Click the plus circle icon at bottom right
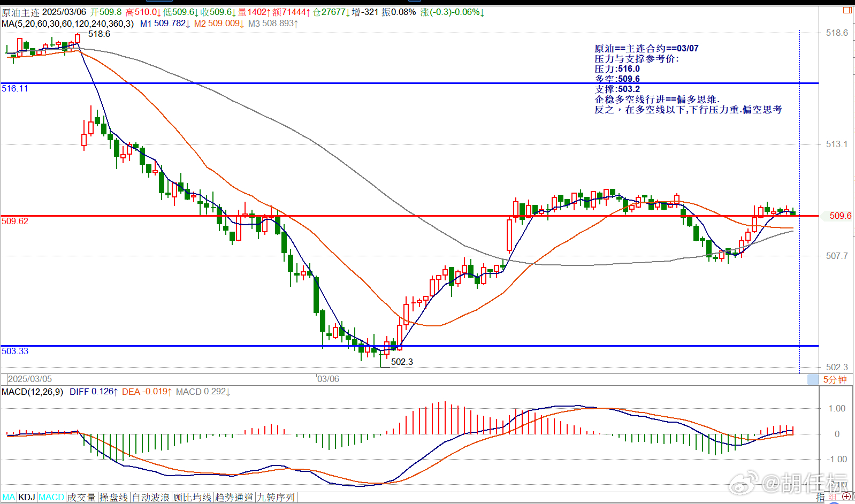 [847, 497]
